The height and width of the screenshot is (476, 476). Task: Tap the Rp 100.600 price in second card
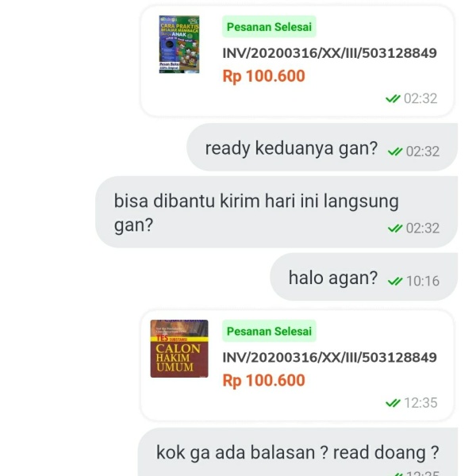263,380
